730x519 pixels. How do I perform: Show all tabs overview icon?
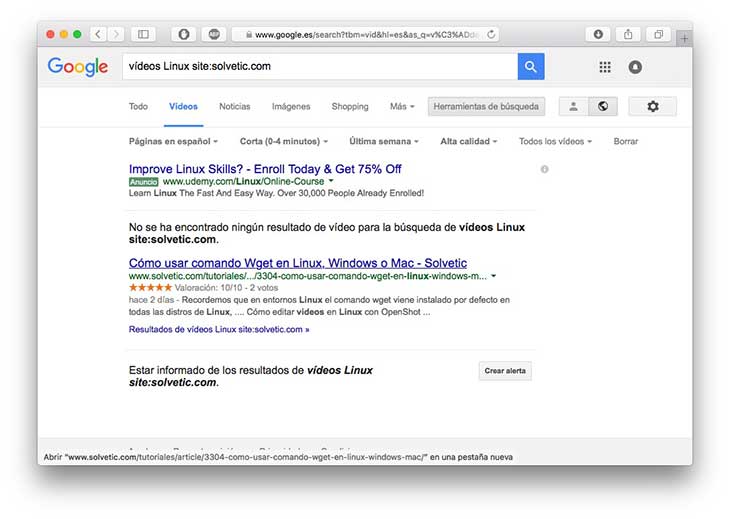coord(658,34)
